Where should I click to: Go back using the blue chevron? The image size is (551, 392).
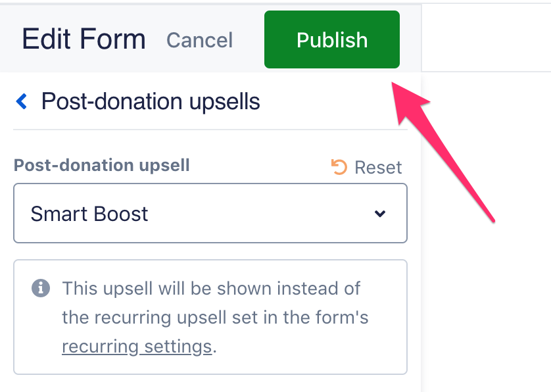pyautogui.click(x=22, y=101)
